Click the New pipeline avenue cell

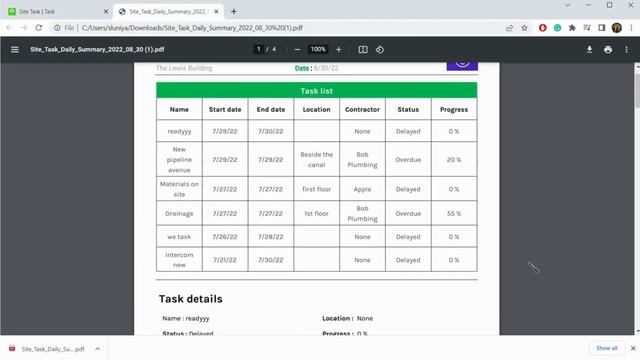179,160
